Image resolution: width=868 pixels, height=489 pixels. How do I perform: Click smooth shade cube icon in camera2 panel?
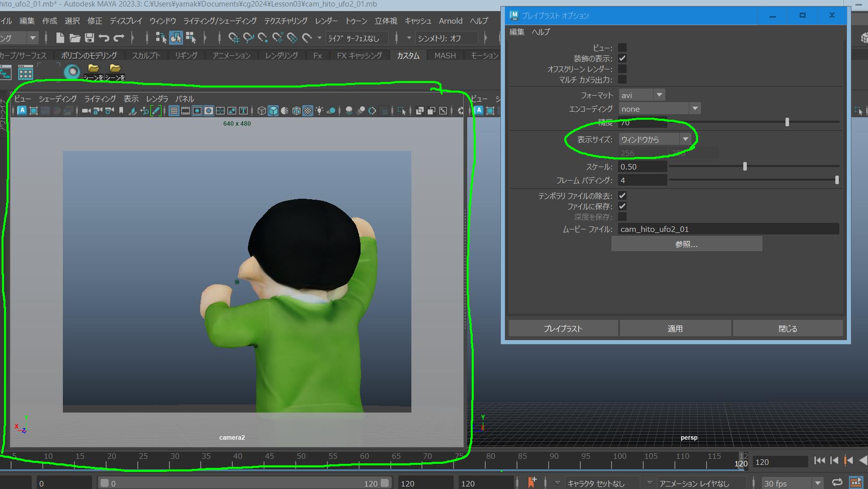(273, 111)
